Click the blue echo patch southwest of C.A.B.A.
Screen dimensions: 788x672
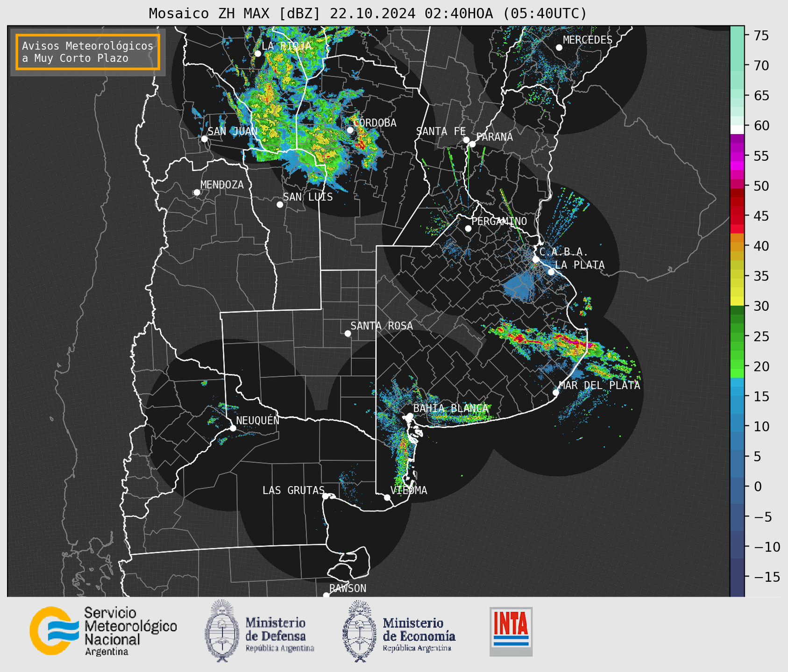[520, 286]
